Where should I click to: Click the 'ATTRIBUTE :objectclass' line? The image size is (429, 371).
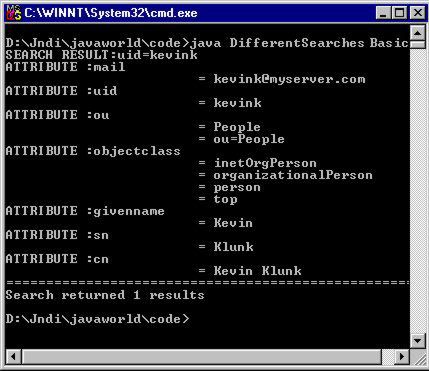[x=93, y=151]
